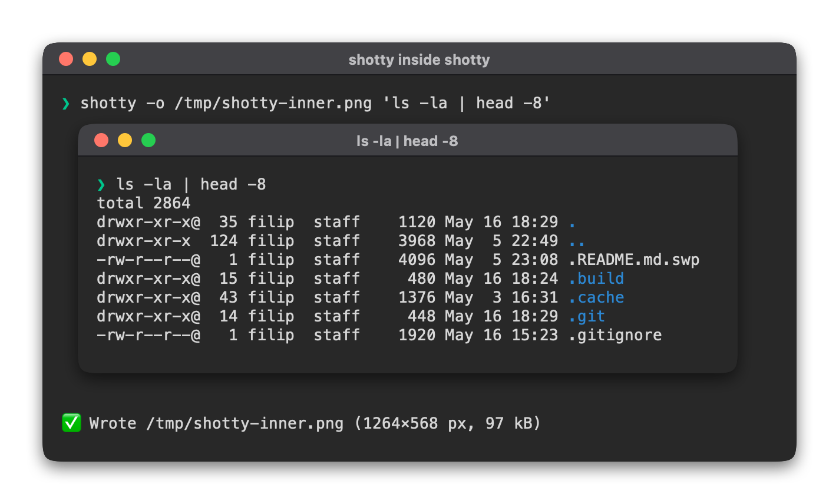This screenshot has height=504, width=839.
Task: Click the time '16:31' in the listing
Action: click(x=535, y=297)
